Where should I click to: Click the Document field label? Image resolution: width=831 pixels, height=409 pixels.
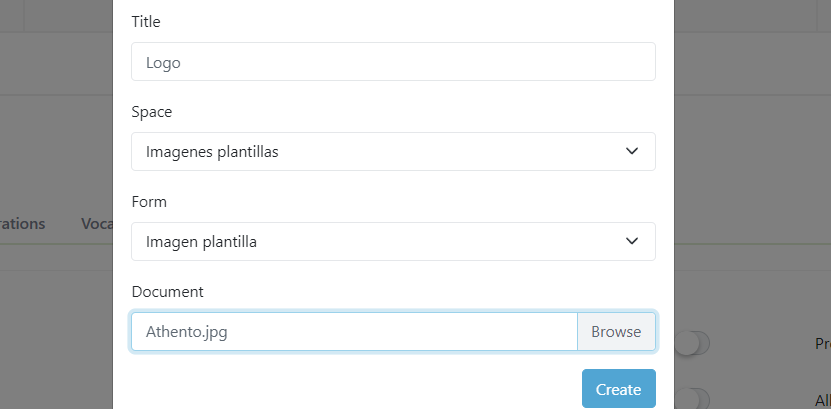(x=167, y=291)
